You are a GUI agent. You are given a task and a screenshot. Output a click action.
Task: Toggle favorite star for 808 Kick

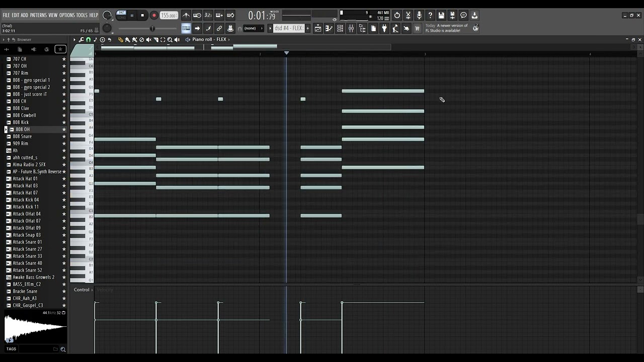pyautogui.click(x=64, y=123)
